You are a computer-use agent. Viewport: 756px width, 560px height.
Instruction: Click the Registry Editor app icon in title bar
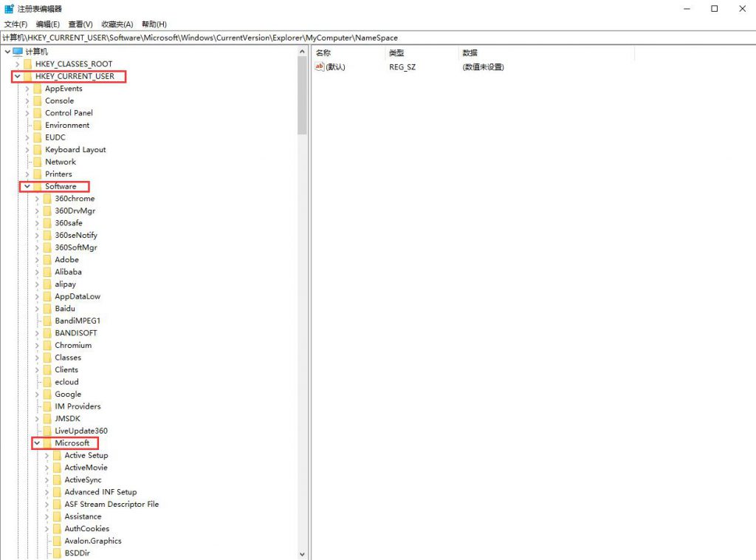tap(9, 9)
